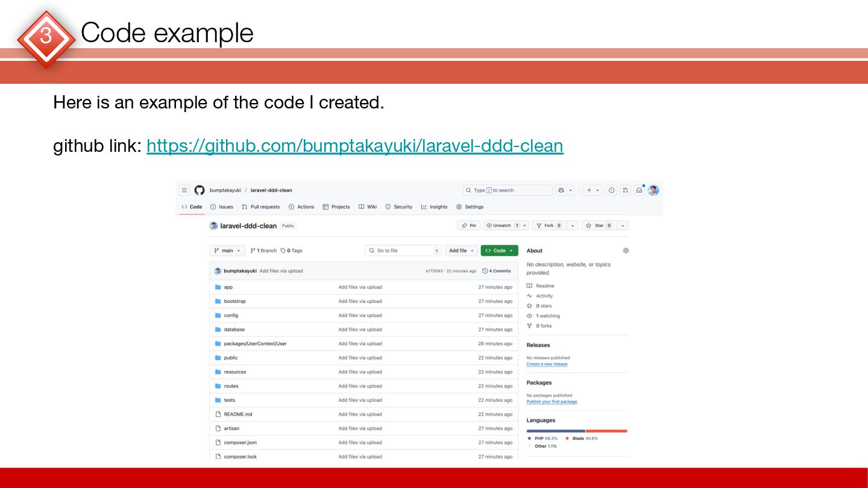Click the laravel-ddd-clean breadcrumb link
868x488 pixels.
[x=271, y=190]
